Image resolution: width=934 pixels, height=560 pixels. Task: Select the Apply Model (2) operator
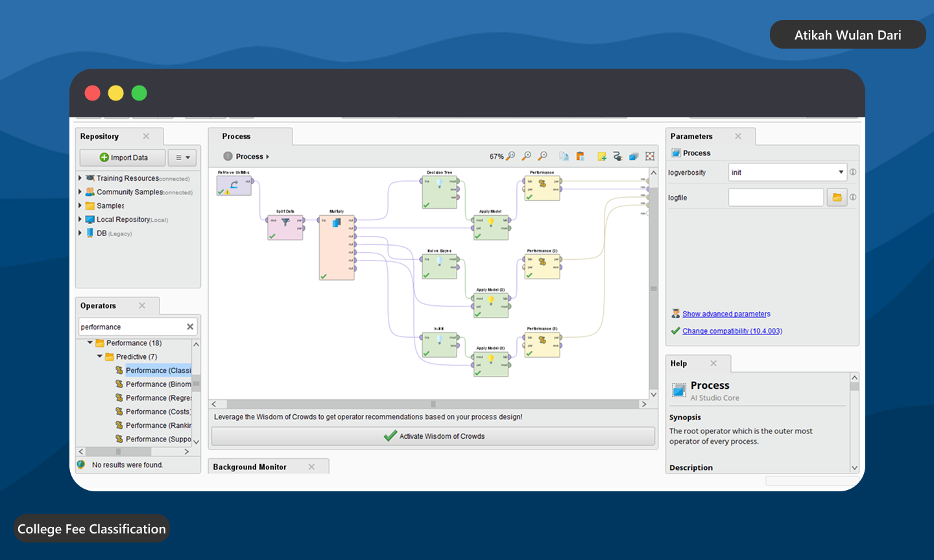491,305
